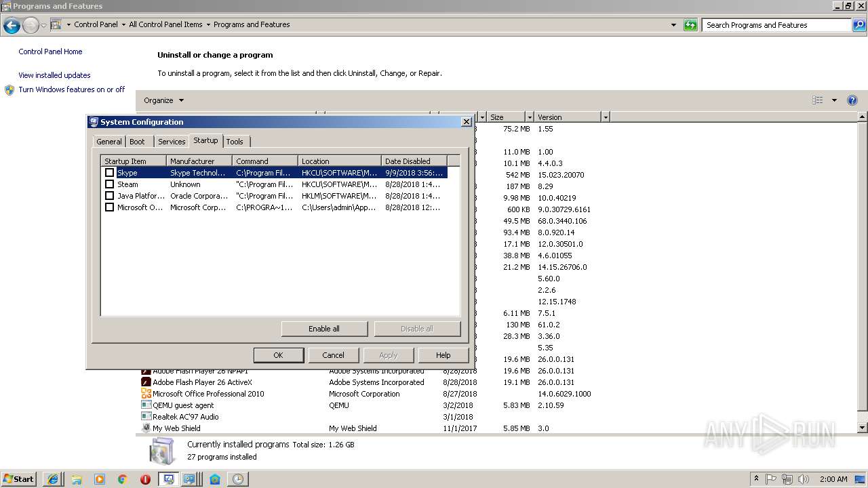This screenshot has width=868, height=488.
Task: Open the Action Center flag icon
Action: 772,479
